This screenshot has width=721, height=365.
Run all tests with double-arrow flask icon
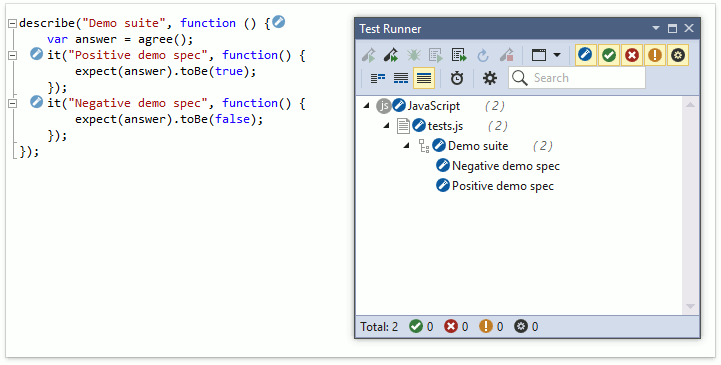391,56
